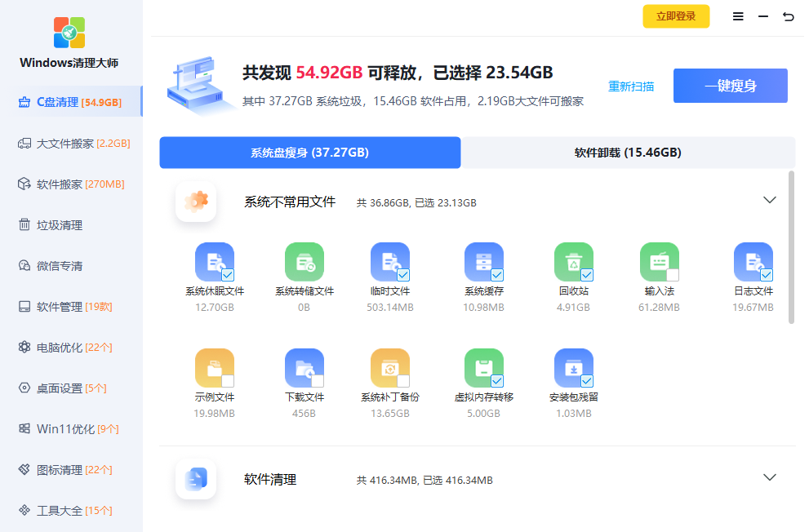
Task: Click the 日志文件 icon
Action: click(752, 262)
